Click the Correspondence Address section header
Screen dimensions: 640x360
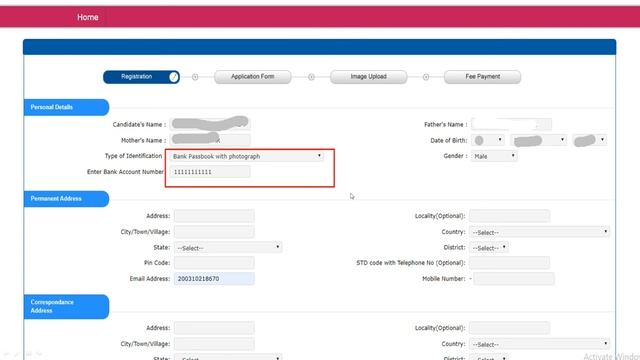[66, 307]
